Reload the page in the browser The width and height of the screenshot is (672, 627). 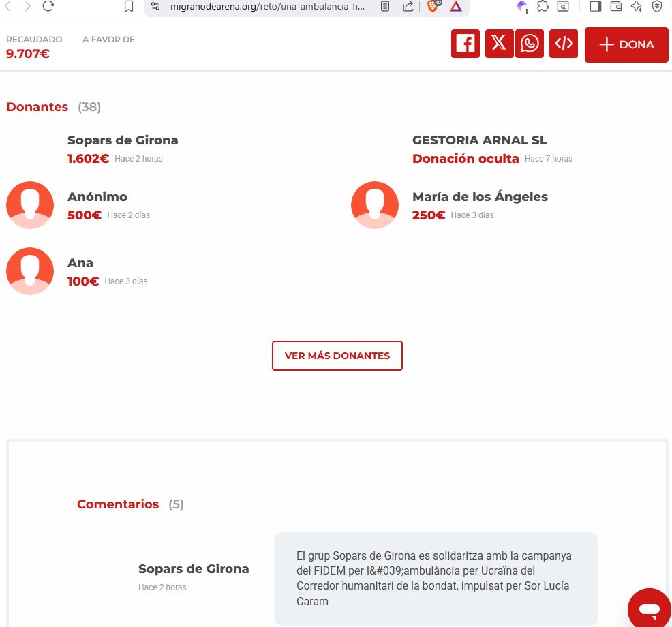pos(48,6)
